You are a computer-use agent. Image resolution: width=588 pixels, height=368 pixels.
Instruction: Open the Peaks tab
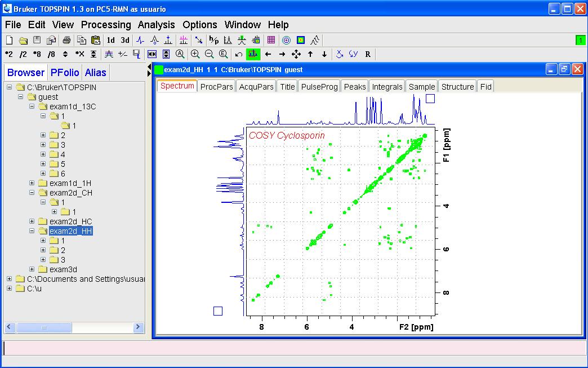pyautogui.click(x=355, y=87)
